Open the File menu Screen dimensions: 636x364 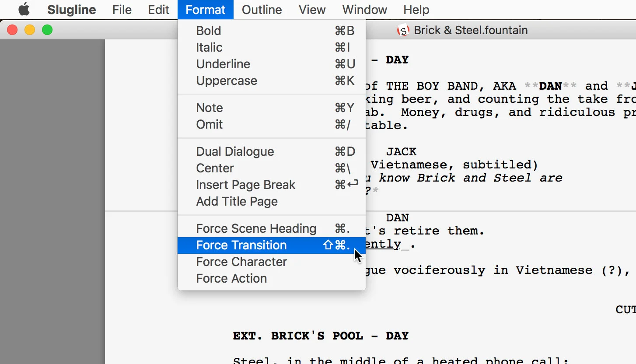tap(122, 10)
